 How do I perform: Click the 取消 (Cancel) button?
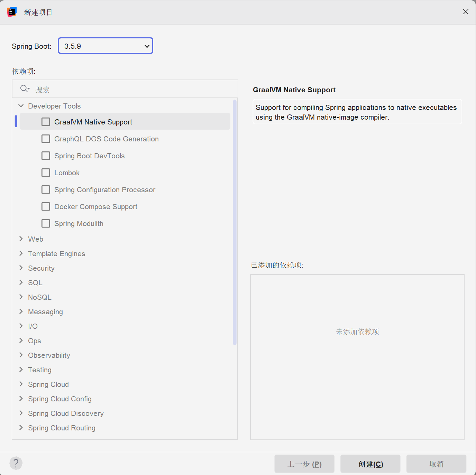(436, 464)
